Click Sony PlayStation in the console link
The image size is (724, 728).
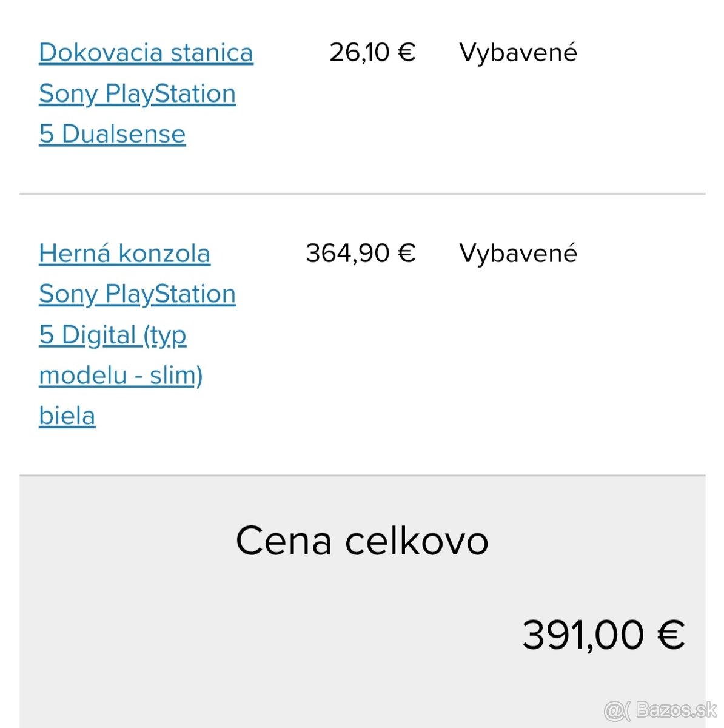pyautogui.click(x=137, y=294)
